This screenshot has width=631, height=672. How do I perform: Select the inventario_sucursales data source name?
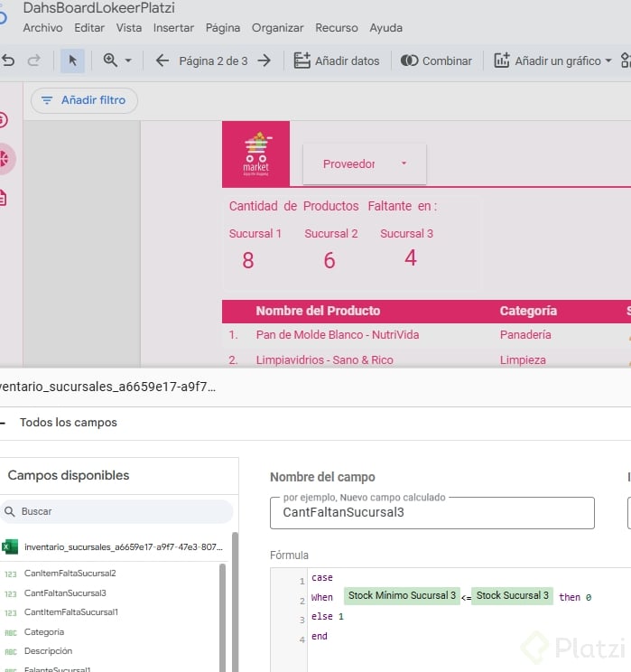point(124,547)
